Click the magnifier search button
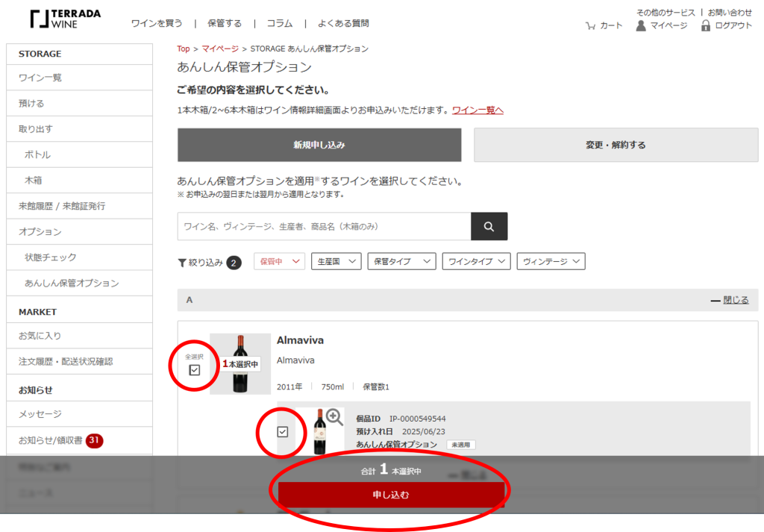Viewport: 764px width, 532px height. 489,226
